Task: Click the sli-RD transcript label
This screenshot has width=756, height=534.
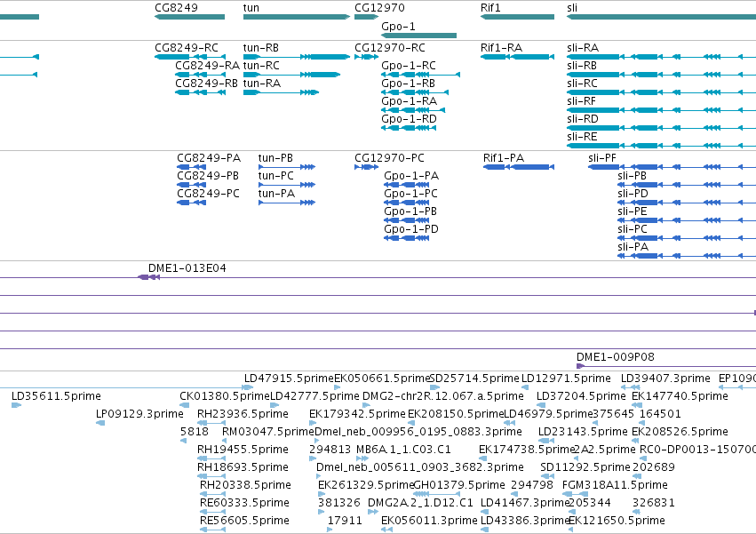Action: 583,119
